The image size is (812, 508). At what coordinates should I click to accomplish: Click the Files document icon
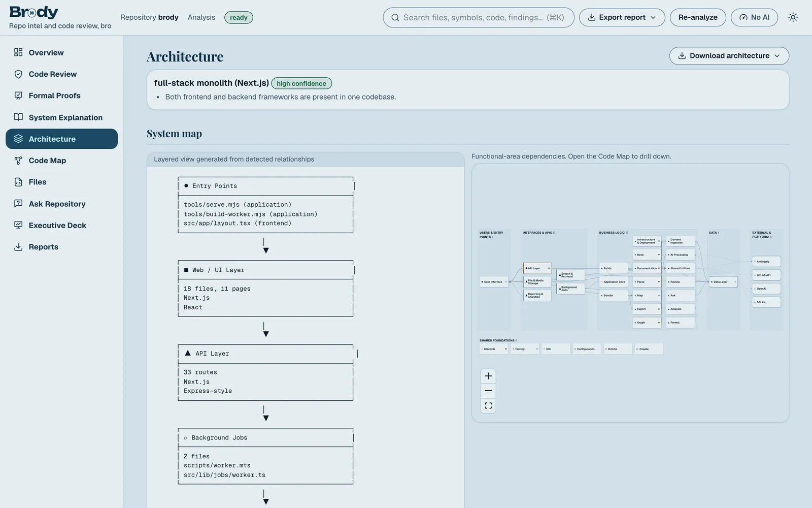click(18, 182)
